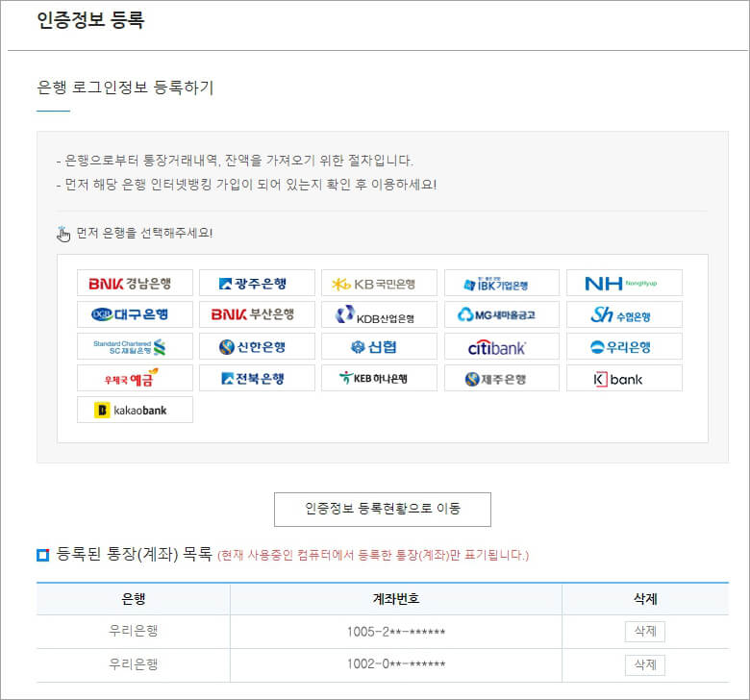Choose the citibank logo

click(502, 346)
